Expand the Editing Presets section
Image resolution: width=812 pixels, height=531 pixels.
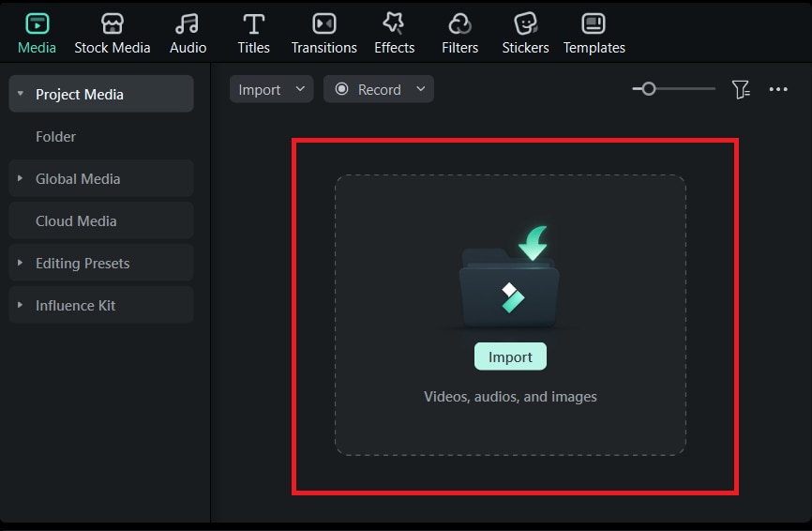(20, 263)
